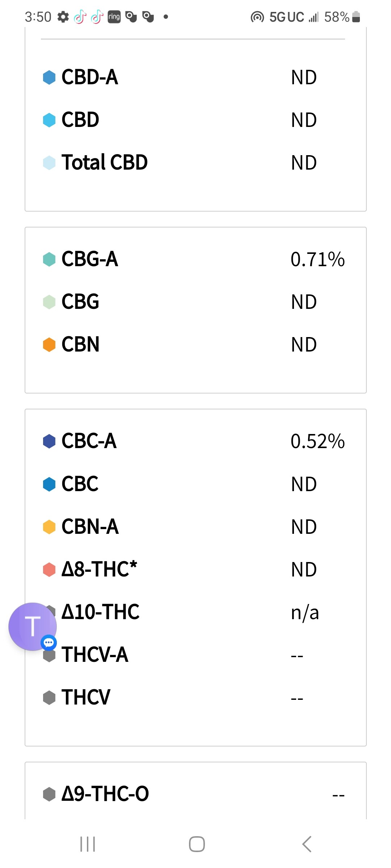391x868 pixels.
Task: Tap the orange hexagon next to CBN
Action: tap(49, 344)
